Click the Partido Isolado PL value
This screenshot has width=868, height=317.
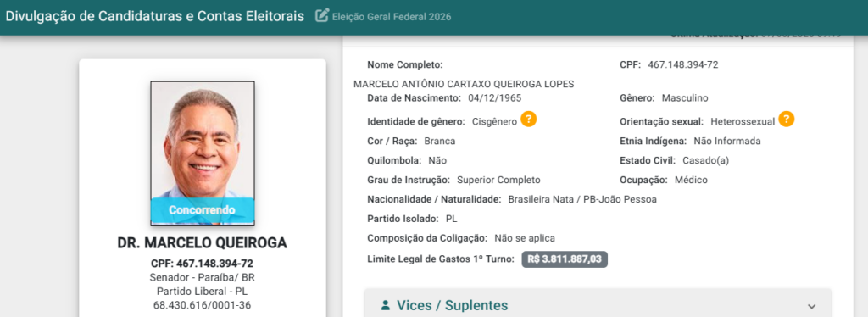pyautogui.click(x=452, y=219)
